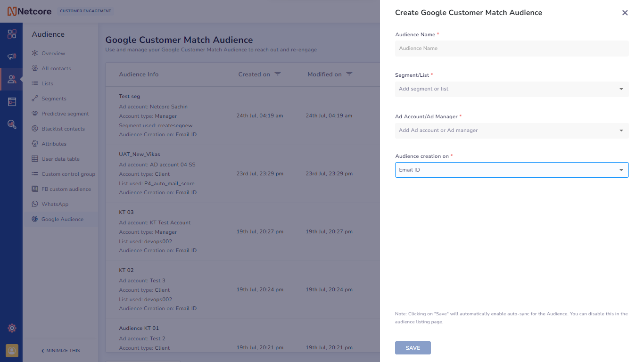Viewport: 644px width, 362px height.
Task: Click the Segments branch icon
Action: (35, 99)
